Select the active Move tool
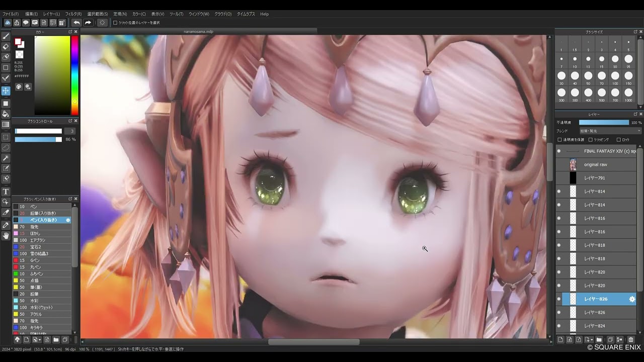The image size is (644, 362). pos(6,90)
